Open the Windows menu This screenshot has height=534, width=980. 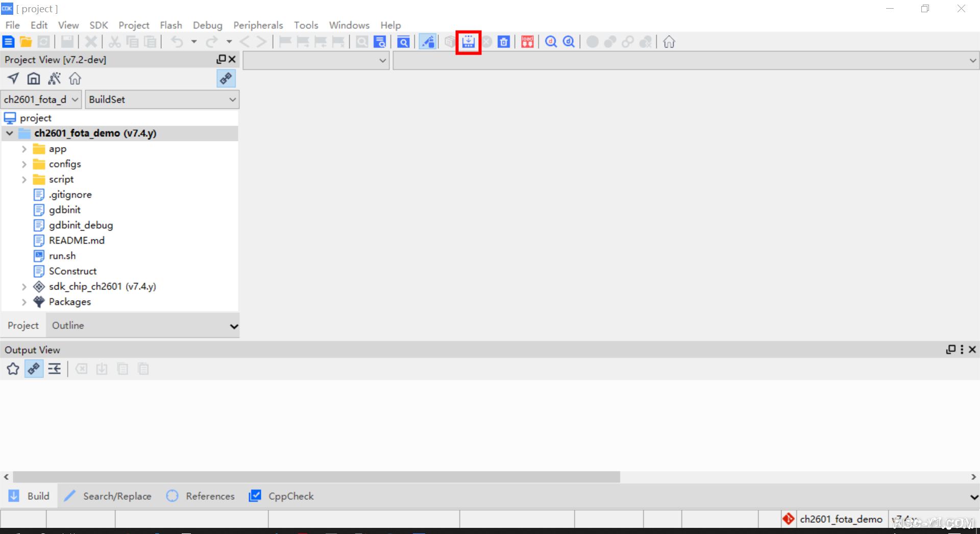click(349, 25)
